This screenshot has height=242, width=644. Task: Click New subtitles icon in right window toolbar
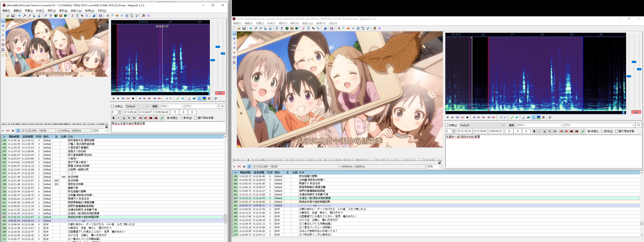pos(234,29)
